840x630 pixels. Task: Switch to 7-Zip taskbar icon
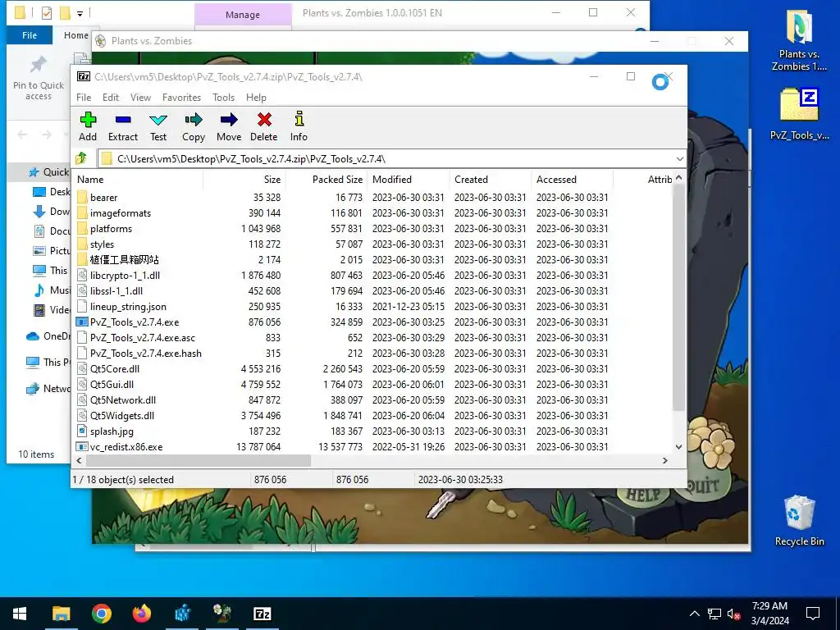[262, 614]
